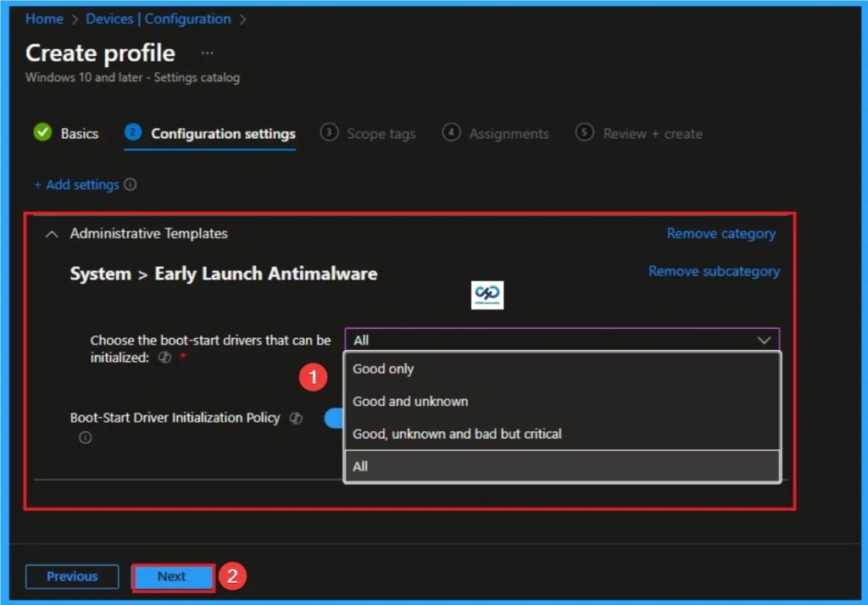Click the HTMD Community logo
The height and width of the screenshot is (605, 868).
(487, 295)
